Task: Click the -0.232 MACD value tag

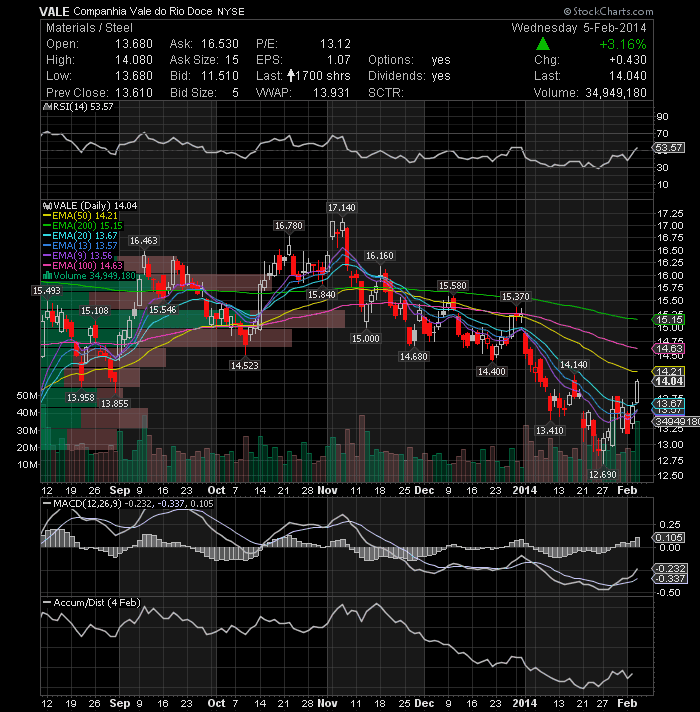Action: click(x=670, y=569)
